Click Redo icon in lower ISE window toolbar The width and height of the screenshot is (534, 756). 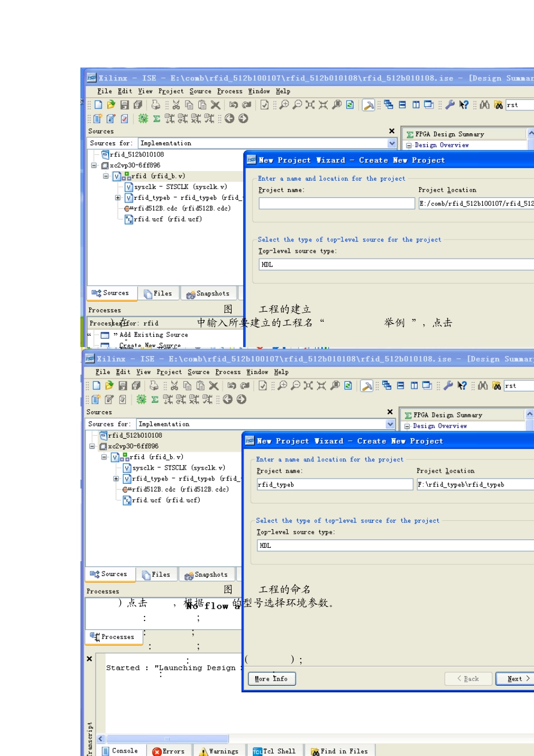pos(245,386)
